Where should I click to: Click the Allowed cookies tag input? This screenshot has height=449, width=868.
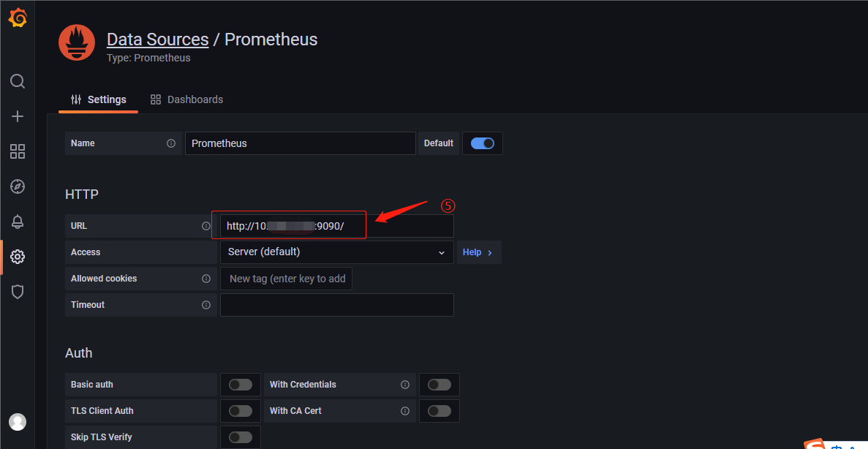point(287,279)
